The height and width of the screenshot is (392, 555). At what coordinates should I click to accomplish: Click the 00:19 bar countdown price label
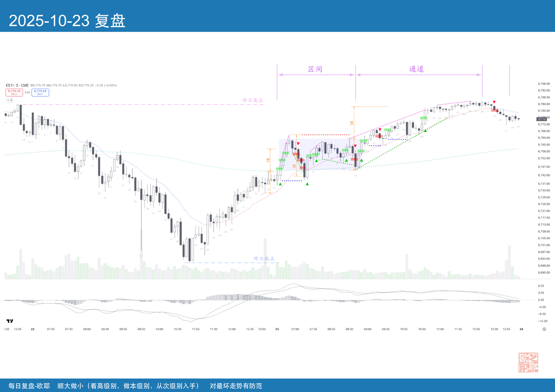(x=542, y=119)
